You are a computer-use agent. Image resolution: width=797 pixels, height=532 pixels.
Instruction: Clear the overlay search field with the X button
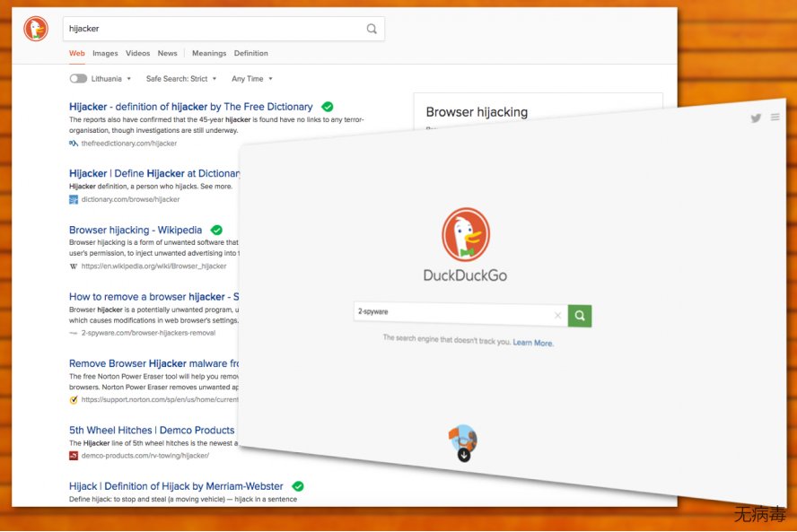click(x=558, y=316)
